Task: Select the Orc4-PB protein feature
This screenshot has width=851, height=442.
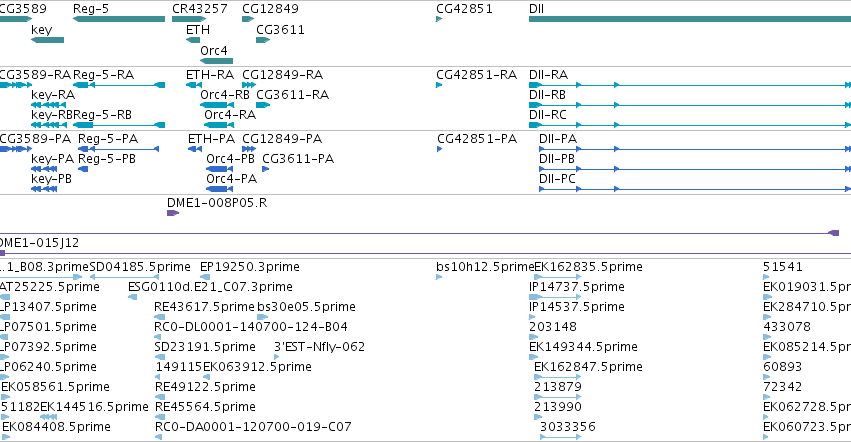Action: click(x=219, y=169)
